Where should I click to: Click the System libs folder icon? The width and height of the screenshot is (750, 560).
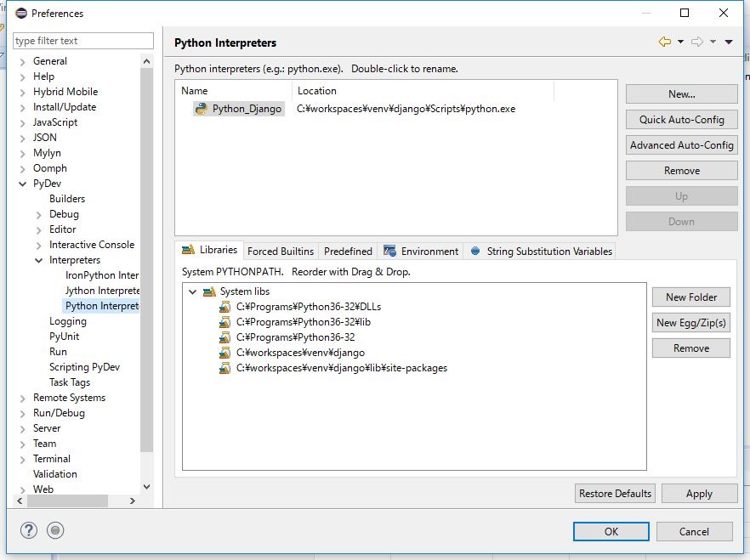coord(209,291)
